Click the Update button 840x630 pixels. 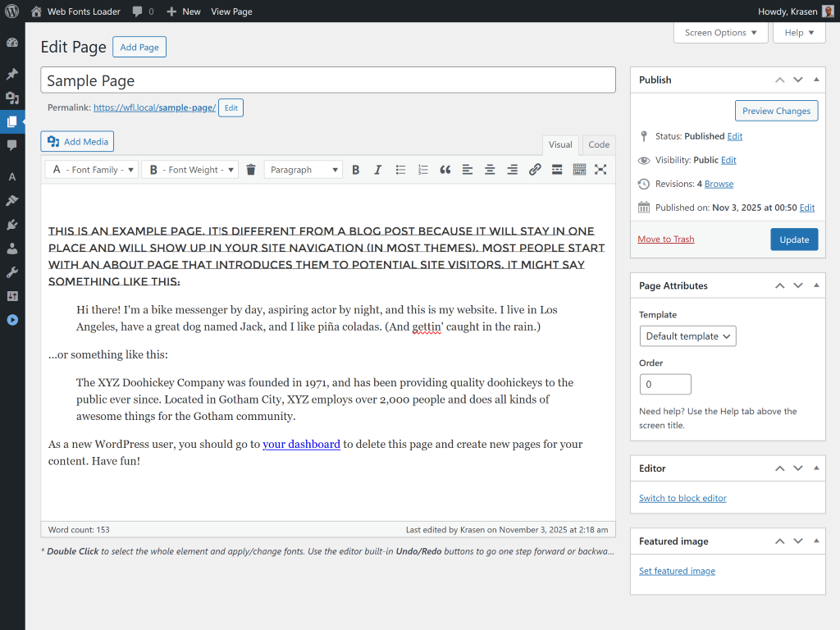(793, 239)
